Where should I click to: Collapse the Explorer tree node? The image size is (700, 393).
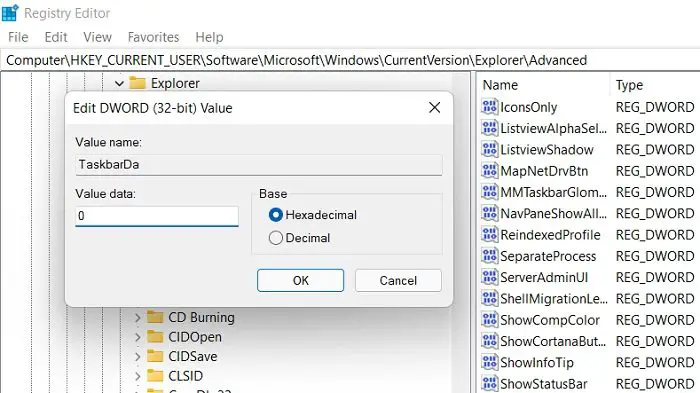pos(119,83)
